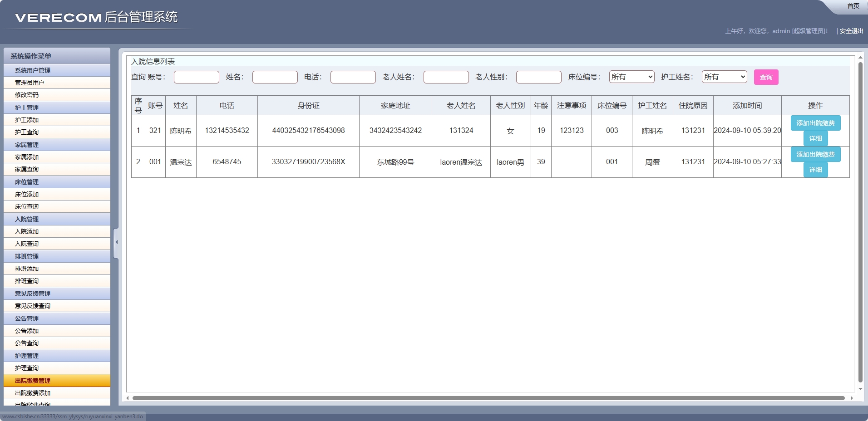Screen dimensions: 868x421
Task: Collapse the 排班管理 menu section
Action: 57,256
